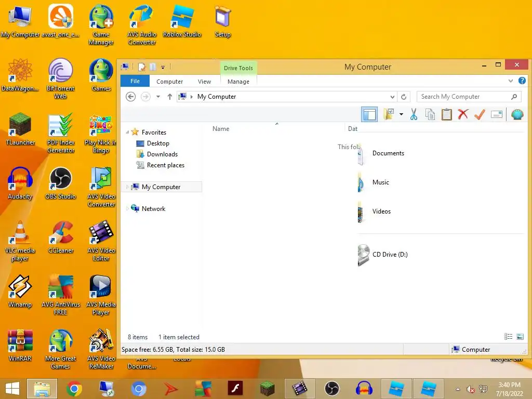Click the blue shell globe icon
This screenshot has width=532, height=399.
[x=517, y=114]
